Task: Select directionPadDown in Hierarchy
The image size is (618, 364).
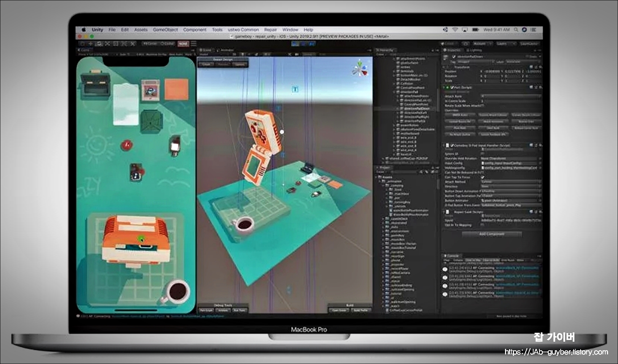Action: pos(417,109)
